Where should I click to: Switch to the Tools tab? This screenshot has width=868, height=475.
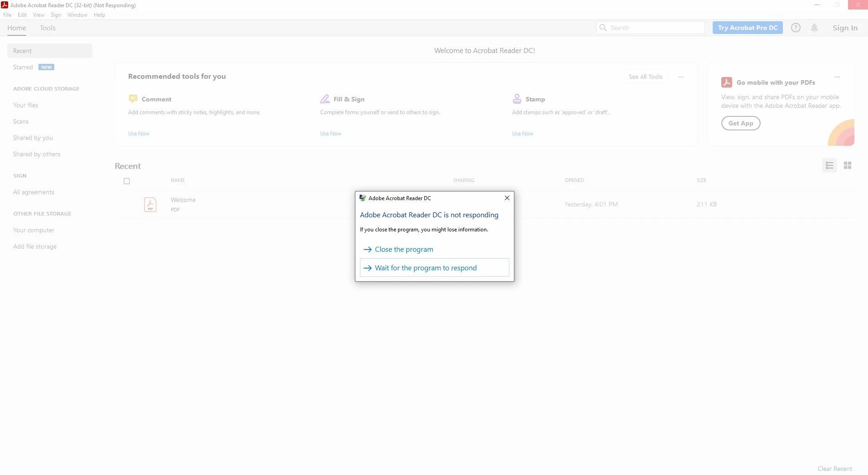point(48,28)
